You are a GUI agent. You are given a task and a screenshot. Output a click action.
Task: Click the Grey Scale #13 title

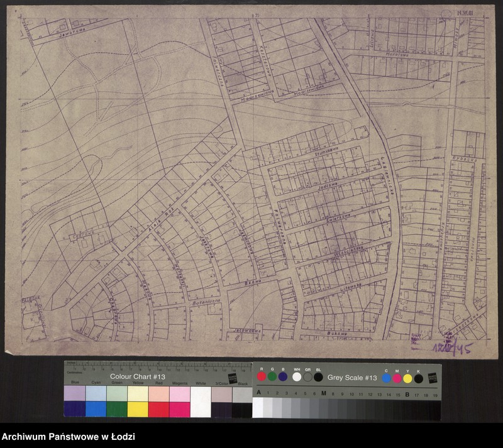[x=352, y=378]
